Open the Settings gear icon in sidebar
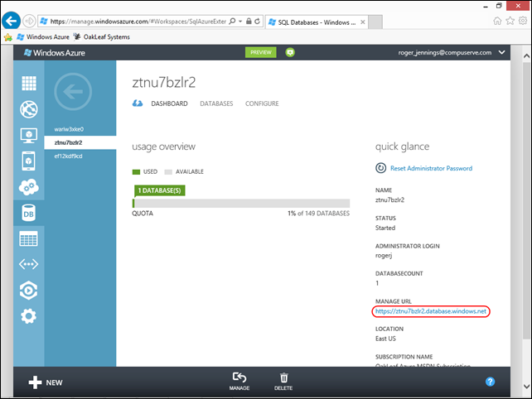This screenshot has height=399, width=532. coord(29,316)
